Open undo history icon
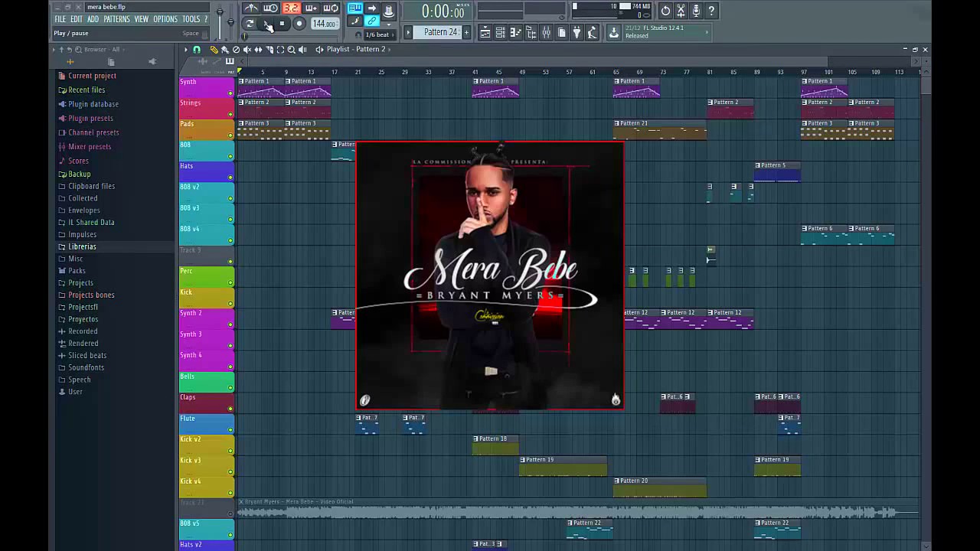980x551 pixels. click(x=665, y=11)
